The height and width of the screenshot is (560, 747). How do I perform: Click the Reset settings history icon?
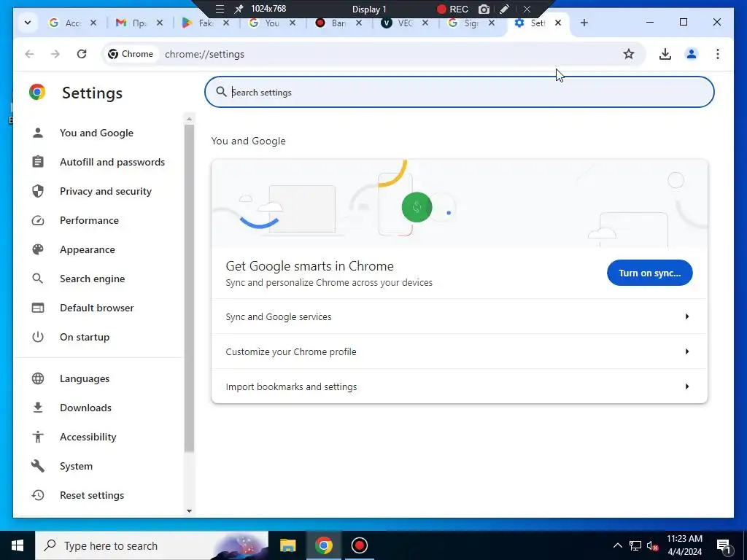pyautogui.click(x=38, y=495)
